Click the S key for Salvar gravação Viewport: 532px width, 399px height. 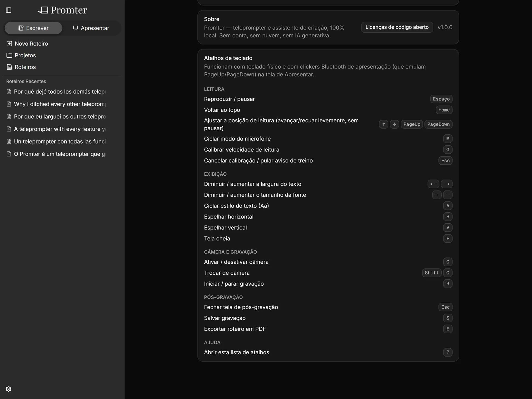pos(448,318)
